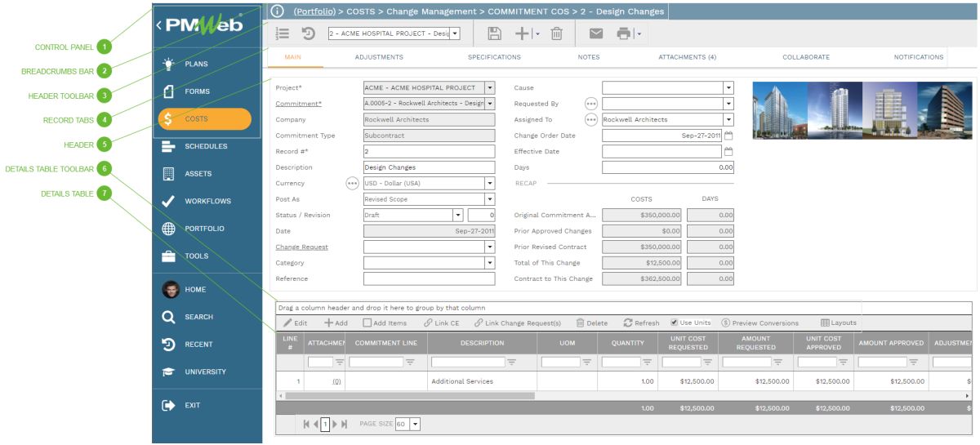Open calendar for Effective Date
The height and width of the screenshot is (445, 980).
tap(728, 151)
